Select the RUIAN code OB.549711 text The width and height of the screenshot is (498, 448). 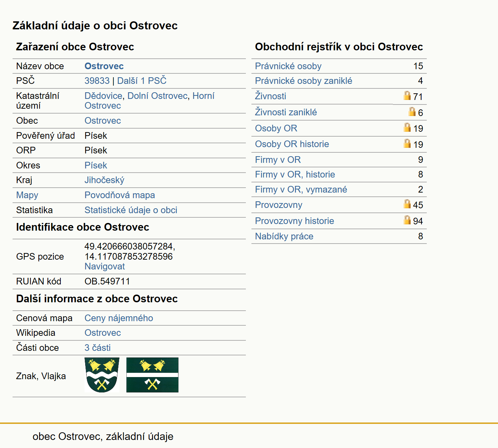107,281
